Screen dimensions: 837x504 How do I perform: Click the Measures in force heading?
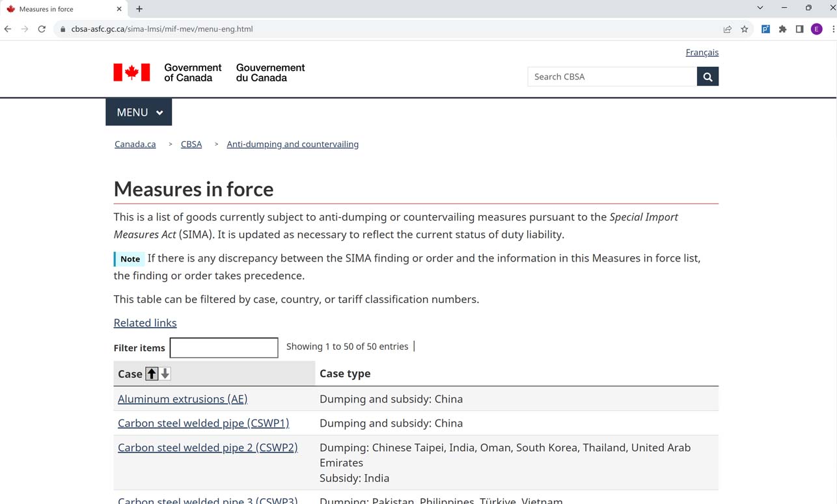[193, 189]
